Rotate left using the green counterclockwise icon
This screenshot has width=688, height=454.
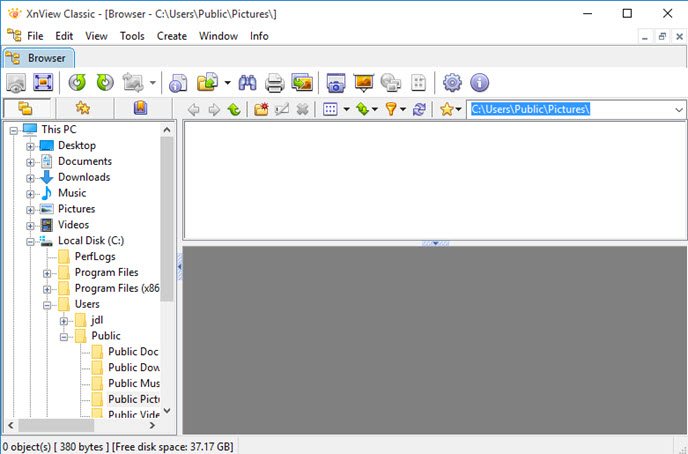[x=77, y=82]
